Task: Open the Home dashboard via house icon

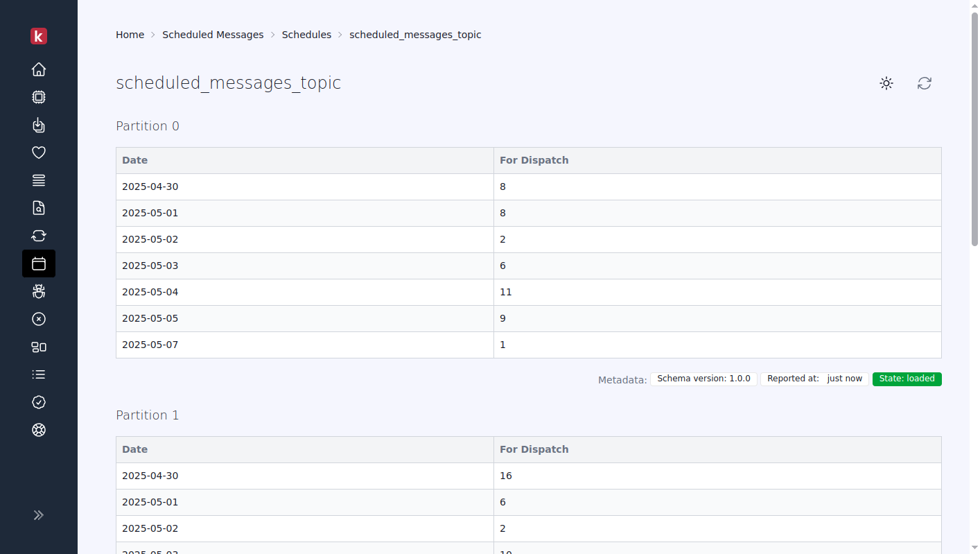Action: coord(39,69)
